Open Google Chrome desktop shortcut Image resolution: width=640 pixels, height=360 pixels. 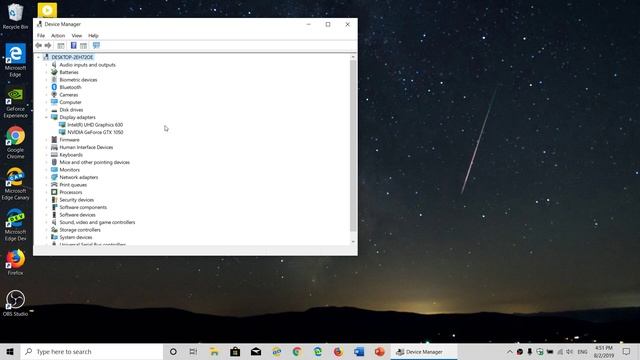point(16,143)
